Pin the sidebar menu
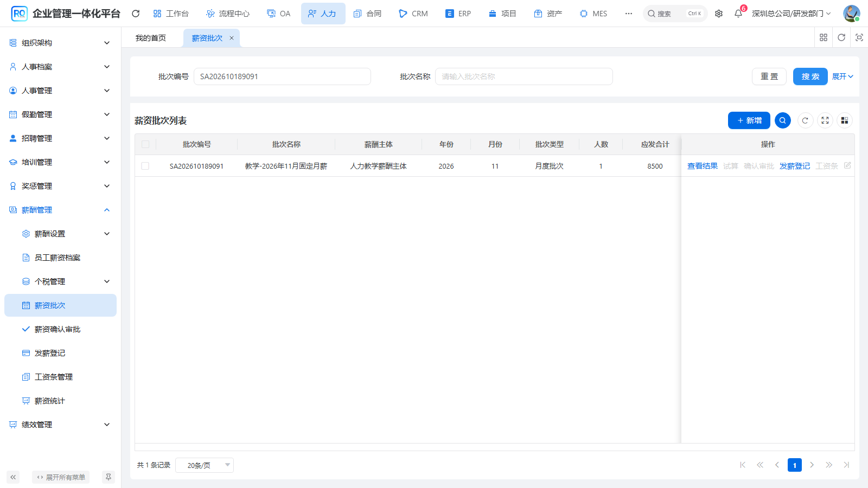868x488 pixels. point(108,477)
